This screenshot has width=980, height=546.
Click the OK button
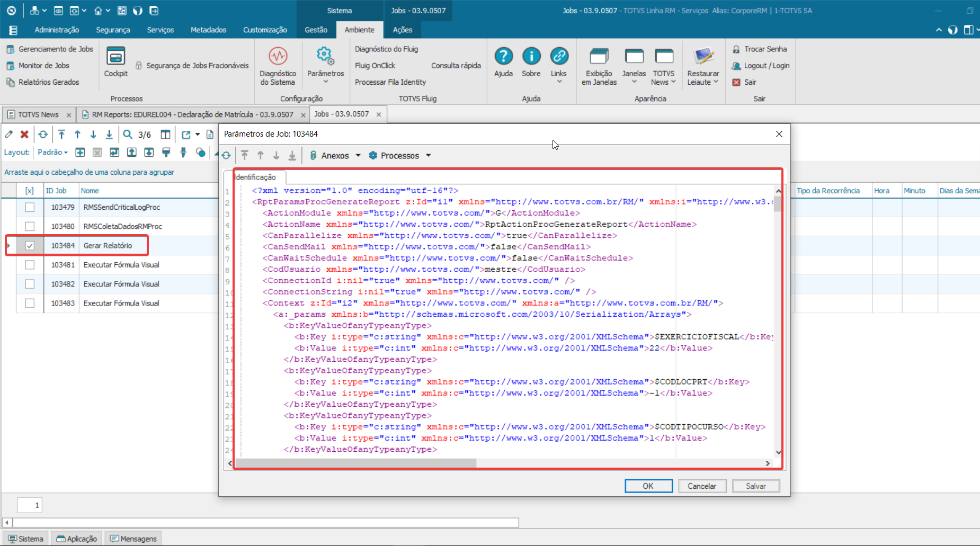coord(648,486)
